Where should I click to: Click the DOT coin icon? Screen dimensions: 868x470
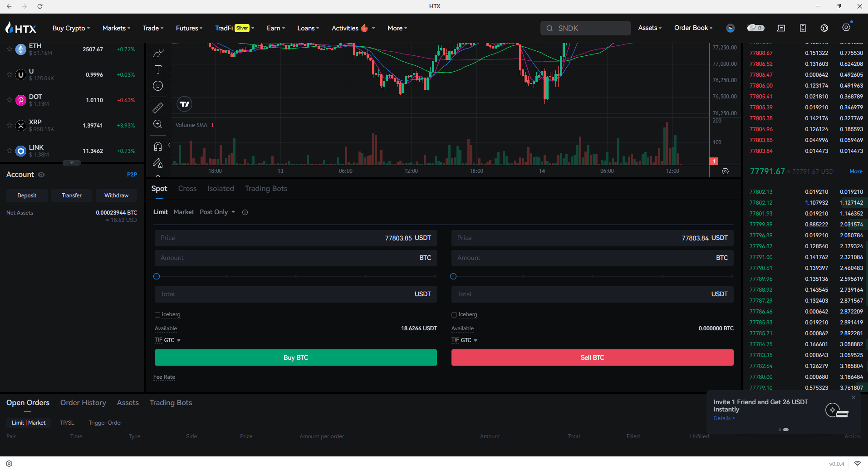(21, 100)
